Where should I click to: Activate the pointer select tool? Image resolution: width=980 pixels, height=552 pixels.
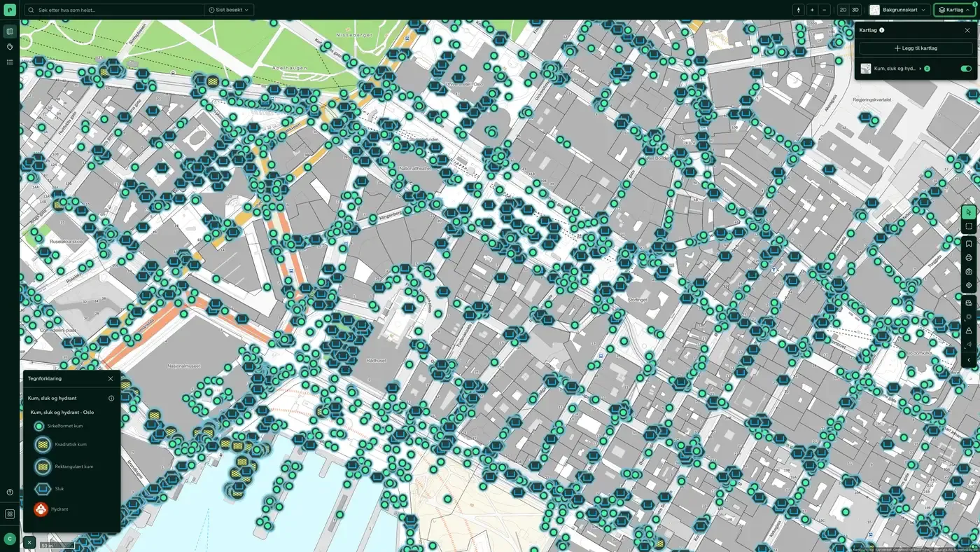969,212
